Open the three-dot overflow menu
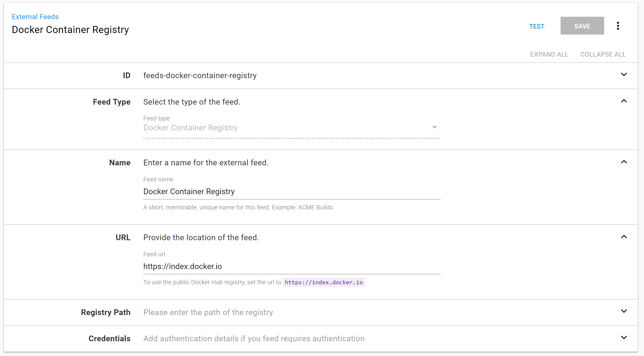The height and width of the screenshot is (356, 644). 618,26
